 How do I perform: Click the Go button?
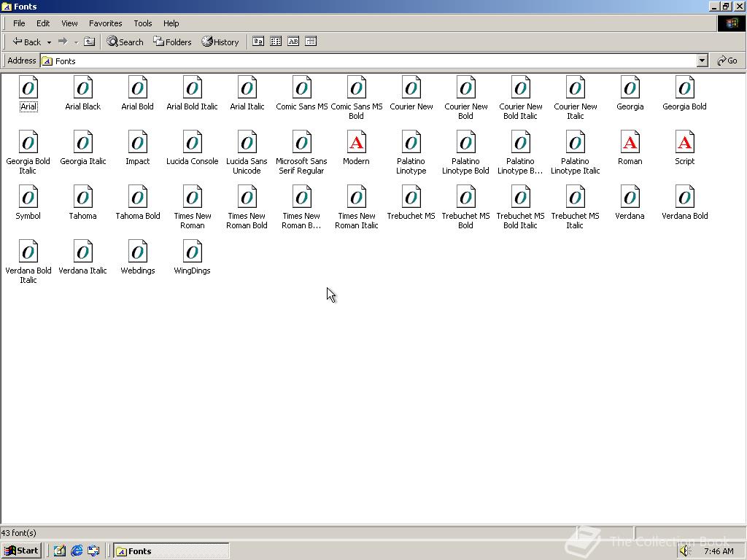tap(727, 61)
